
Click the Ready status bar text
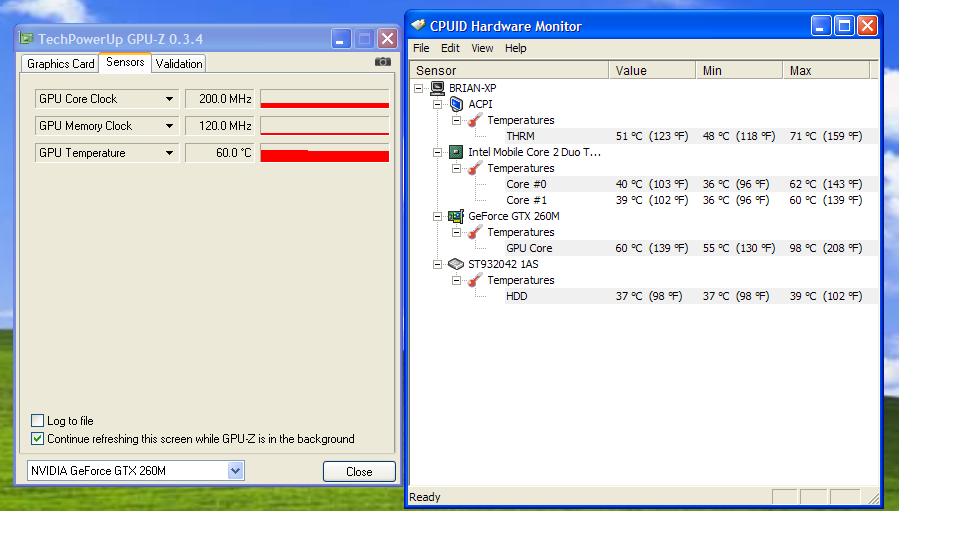click(424, 497)
